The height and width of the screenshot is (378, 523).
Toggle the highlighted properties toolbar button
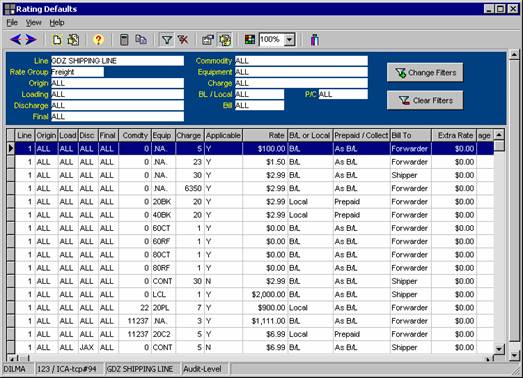225,40
